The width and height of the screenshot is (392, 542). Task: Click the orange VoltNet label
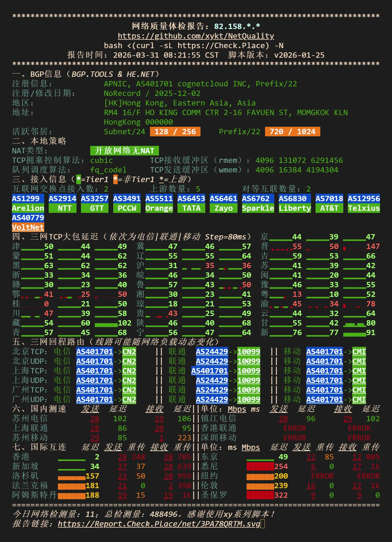tap(28, 227)
